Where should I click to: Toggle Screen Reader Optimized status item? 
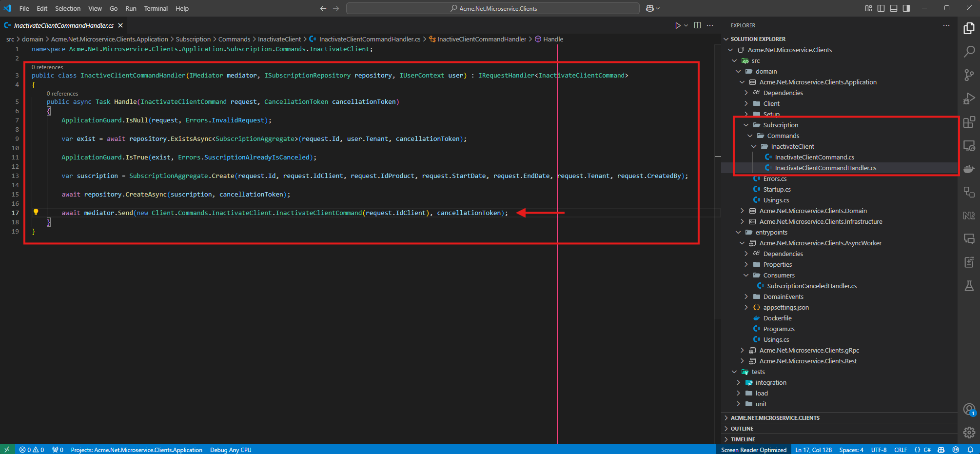point(754,450)
